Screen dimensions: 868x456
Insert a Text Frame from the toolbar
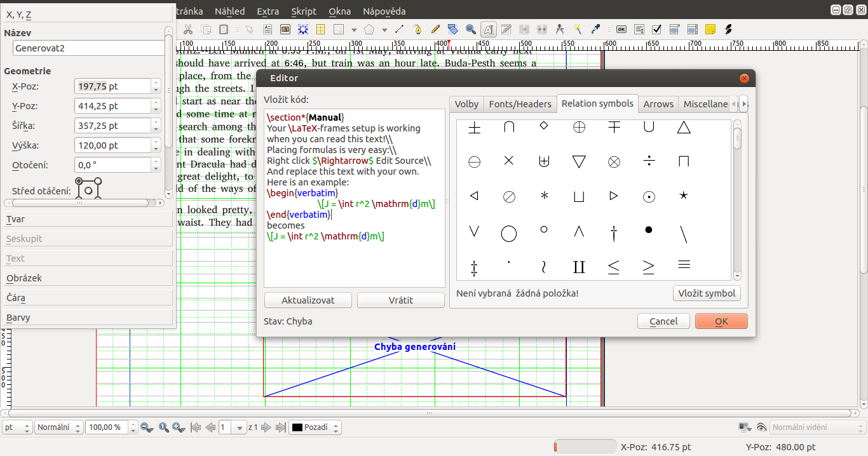268,29
